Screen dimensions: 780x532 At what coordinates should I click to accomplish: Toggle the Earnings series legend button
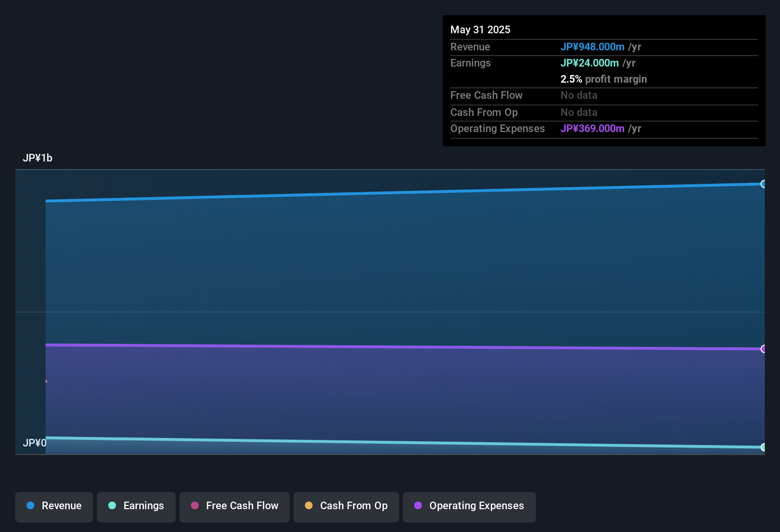[136, 507]
